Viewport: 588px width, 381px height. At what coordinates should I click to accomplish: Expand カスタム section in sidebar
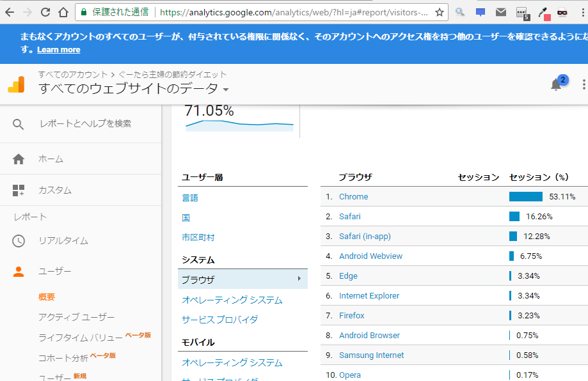[x=55, y=190]
